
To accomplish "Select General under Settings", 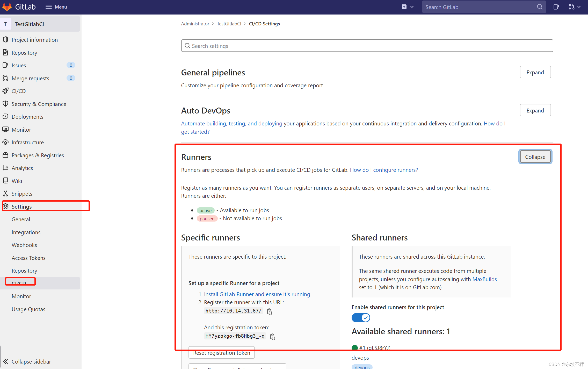I will tap(21, 219).
